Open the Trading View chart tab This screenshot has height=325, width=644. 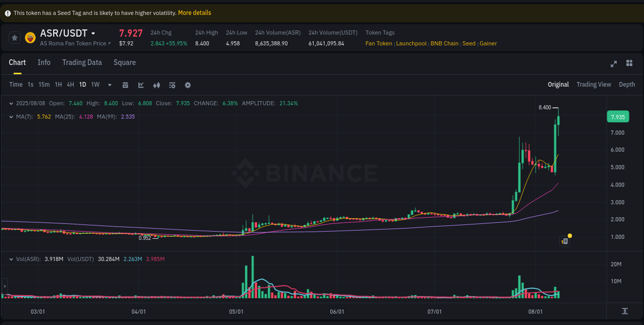click(x=594, y=84)
